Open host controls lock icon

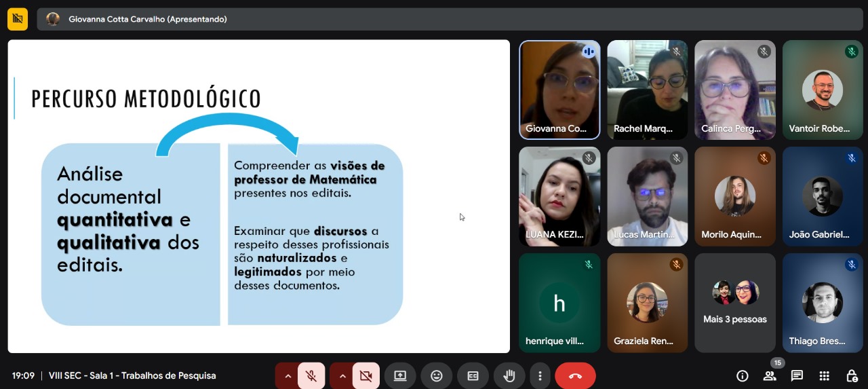(852, 375)
